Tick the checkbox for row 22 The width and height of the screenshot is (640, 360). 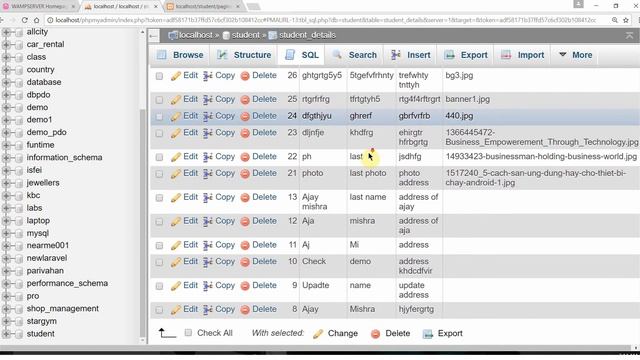tap(159, 157)
